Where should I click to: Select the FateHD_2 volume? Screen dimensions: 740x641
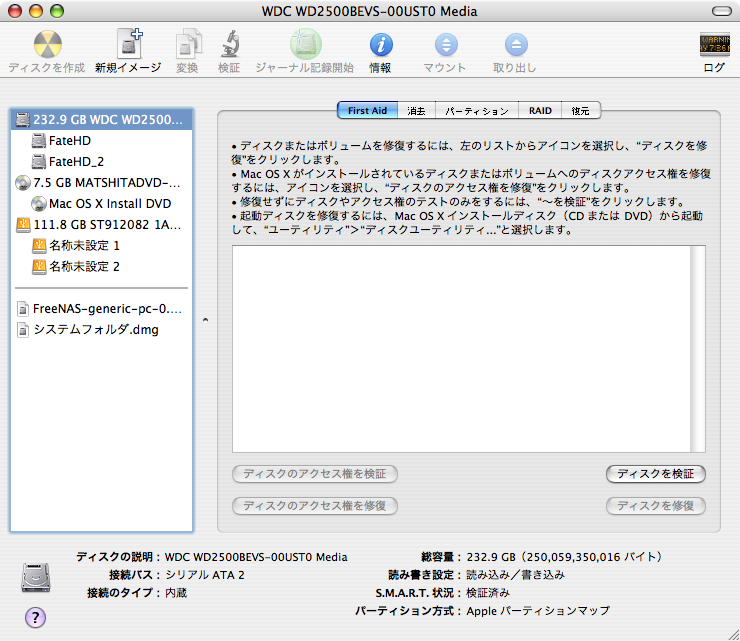[101, 161]
